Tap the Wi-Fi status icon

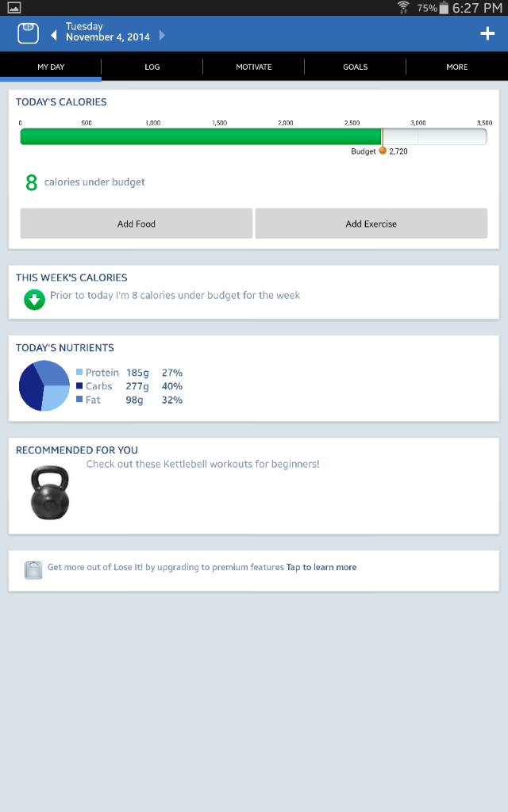[403, 8]
